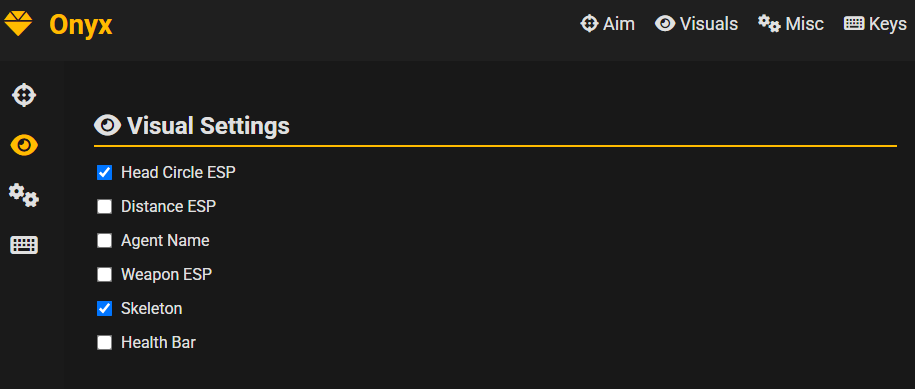Tick the Agent Name checkbox

(104, 240)
